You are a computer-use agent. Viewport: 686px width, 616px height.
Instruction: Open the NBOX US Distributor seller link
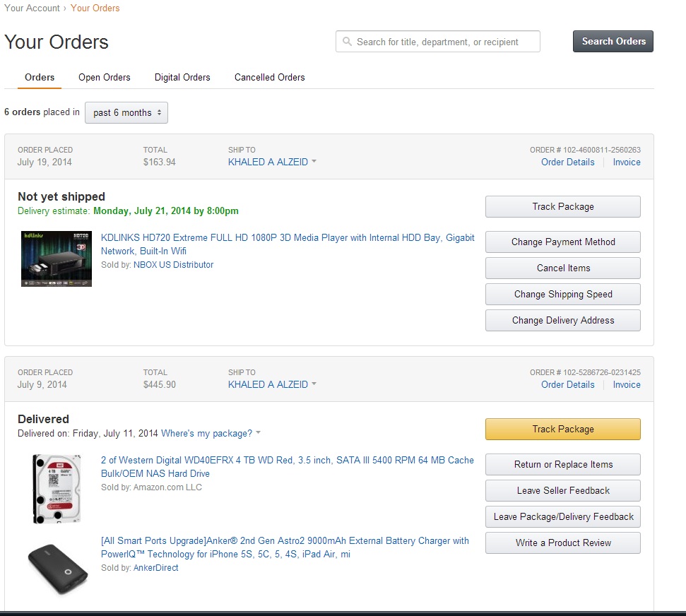[173, 265]
